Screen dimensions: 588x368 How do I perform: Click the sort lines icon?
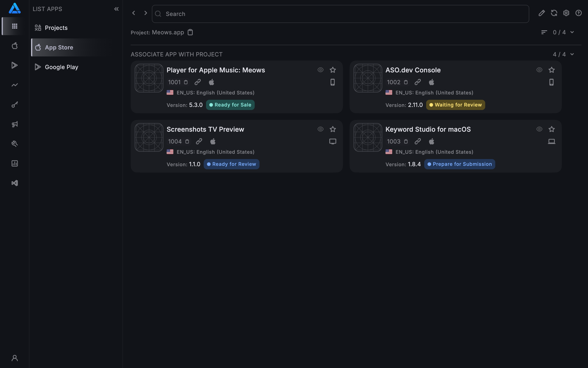click(x=544, y=32)
